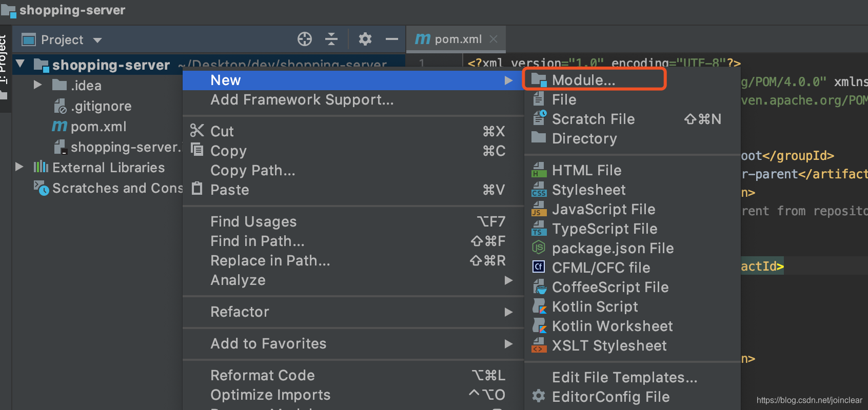Image resolution: width=868 pixels, height=410 pixels.
Task: Choose Add Framework Support...
Action: click(353, 100)
